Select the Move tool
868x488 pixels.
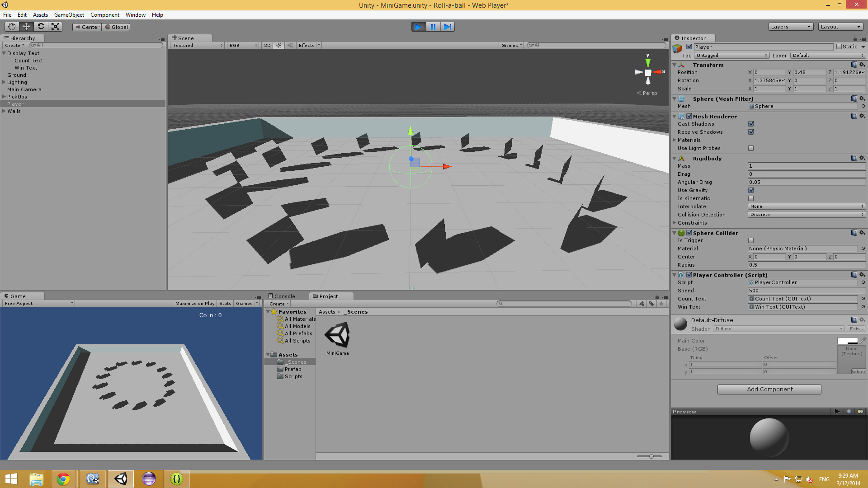[x=26, y=27]
